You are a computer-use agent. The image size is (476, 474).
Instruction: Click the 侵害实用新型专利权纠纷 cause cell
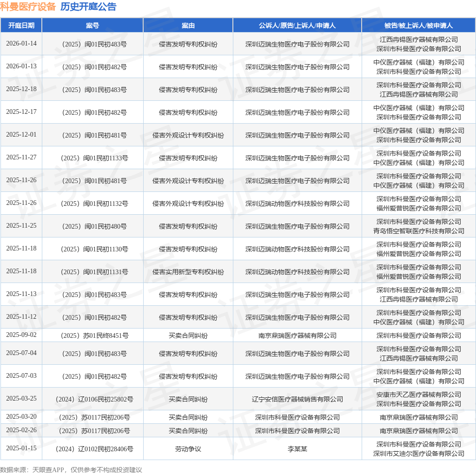188,272
